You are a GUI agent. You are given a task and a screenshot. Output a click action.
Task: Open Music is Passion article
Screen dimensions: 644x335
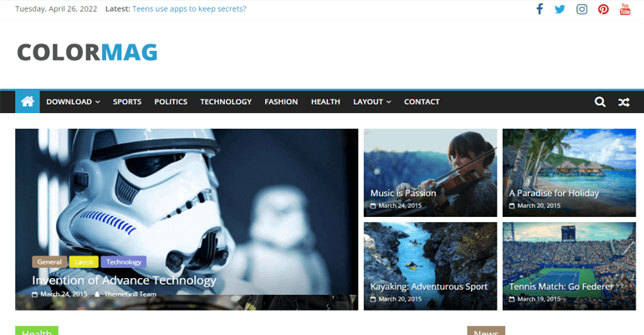coord(403,193)
